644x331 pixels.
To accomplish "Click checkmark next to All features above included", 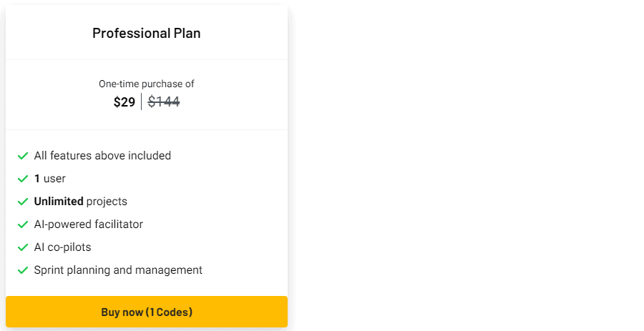I will 23,156.
